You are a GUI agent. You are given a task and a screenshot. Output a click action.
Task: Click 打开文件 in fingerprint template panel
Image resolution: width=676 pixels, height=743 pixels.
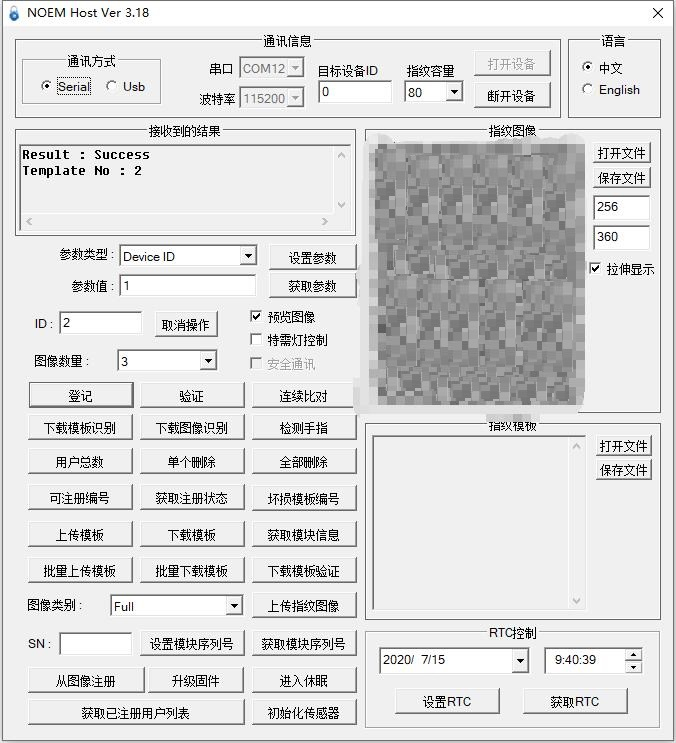click(x=623, y=445)
